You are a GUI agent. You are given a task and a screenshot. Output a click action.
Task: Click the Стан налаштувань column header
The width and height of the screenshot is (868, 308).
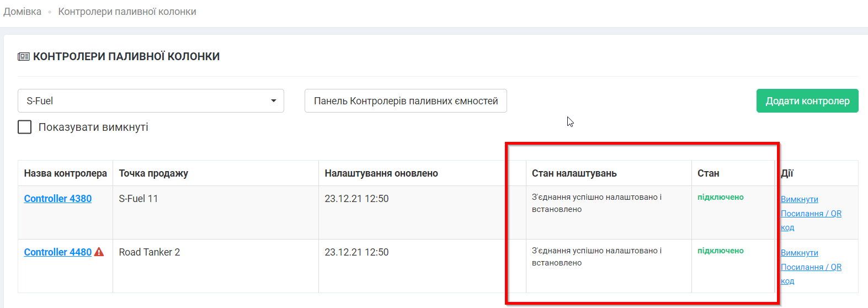pyautogui.click(x=574, y=173)
